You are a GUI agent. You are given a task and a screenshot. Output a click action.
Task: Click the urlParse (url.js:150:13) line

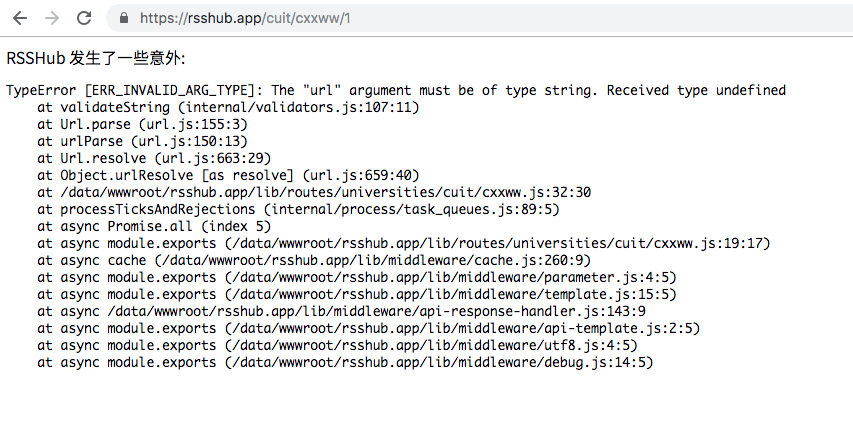coord(143,141)
